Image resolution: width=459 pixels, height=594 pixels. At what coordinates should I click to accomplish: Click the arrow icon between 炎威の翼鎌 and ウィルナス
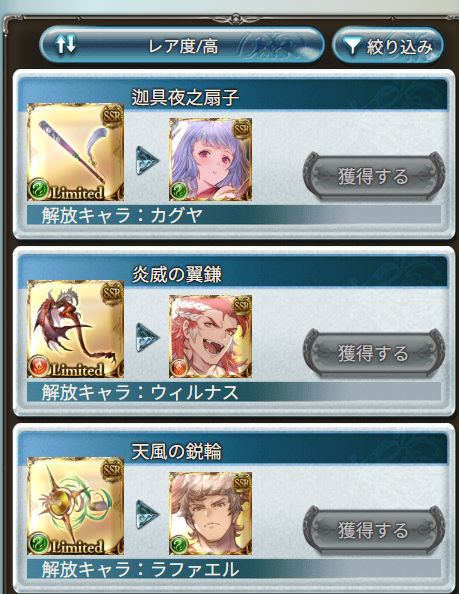[x=147, y=338]
